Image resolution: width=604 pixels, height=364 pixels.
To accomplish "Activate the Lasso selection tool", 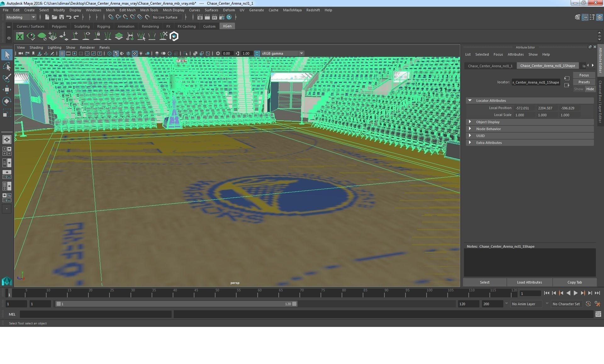I will 7,67.
